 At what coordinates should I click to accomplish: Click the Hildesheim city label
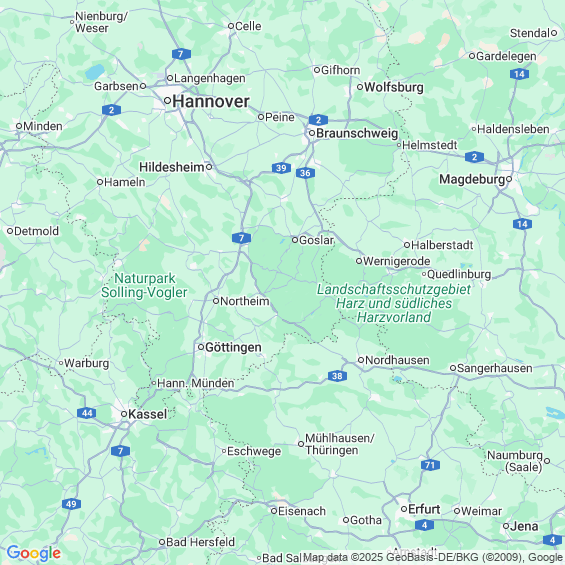coord(172,167)
